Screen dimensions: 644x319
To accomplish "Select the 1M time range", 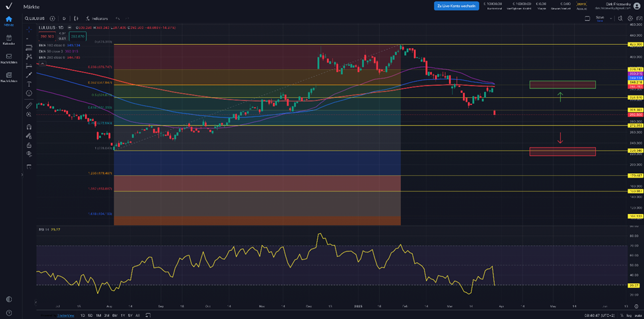I will [98, 315].
